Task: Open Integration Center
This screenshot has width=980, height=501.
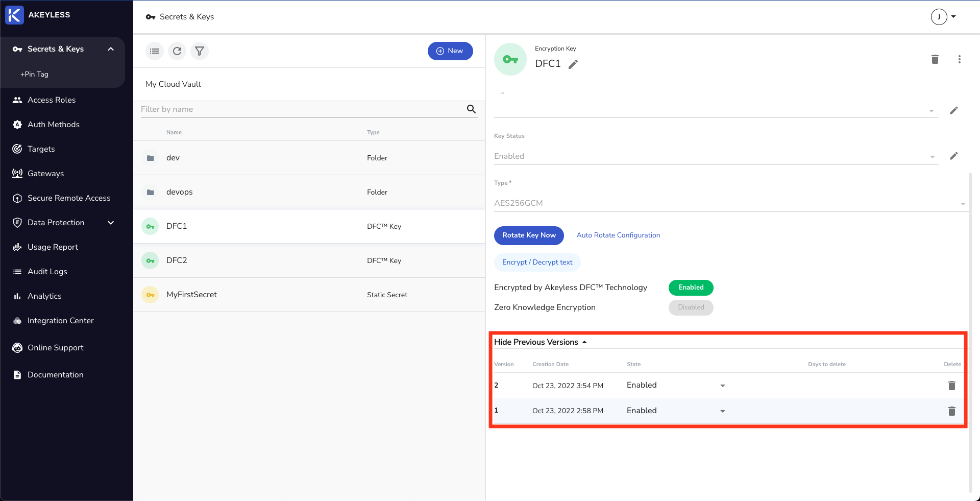Action: pos(61,321)
